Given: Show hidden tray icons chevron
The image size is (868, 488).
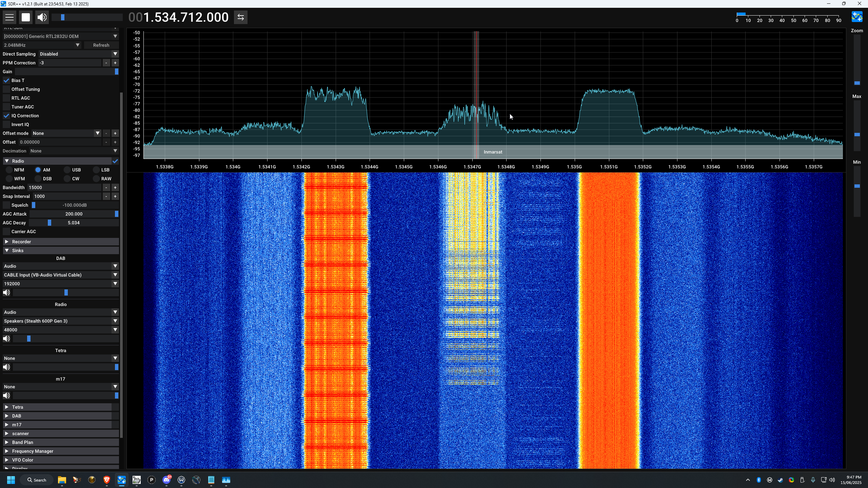Looking at the screenshot, I should tap(748, 480).
